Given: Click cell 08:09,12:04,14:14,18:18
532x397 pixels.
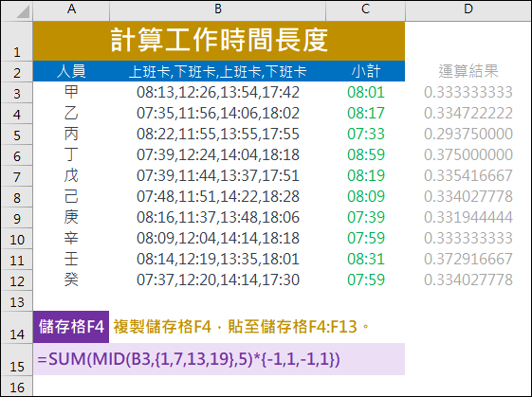Looking at the screenshot, I should tap(217, 239).
